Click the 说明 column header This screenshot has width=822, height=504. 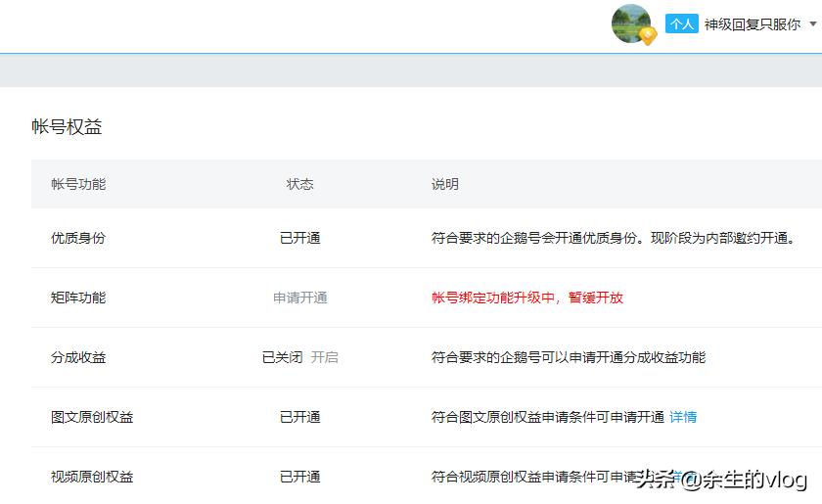point(445,184)
